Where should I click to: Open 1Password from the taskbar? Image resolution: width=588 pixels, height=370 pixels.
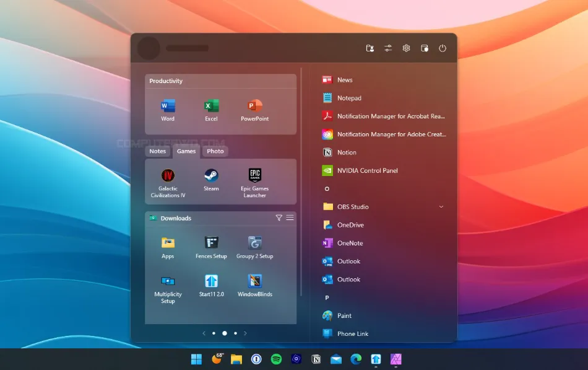(256, 359)
